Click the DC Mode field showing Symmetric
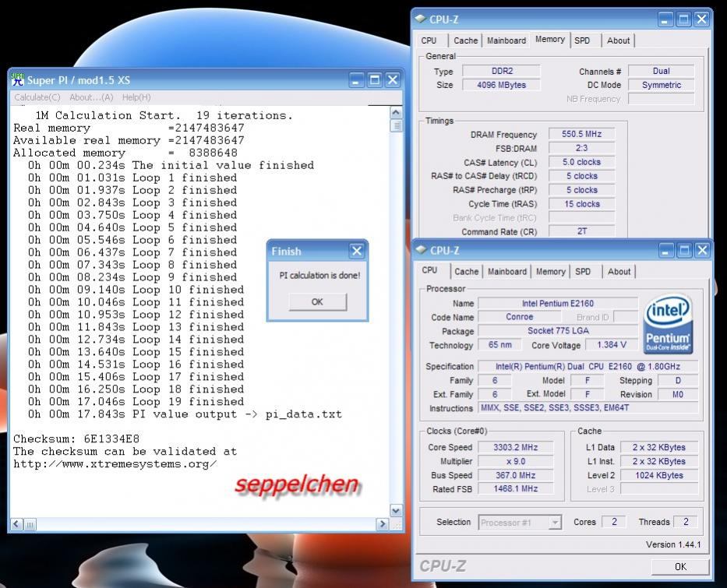 [662, 85]
